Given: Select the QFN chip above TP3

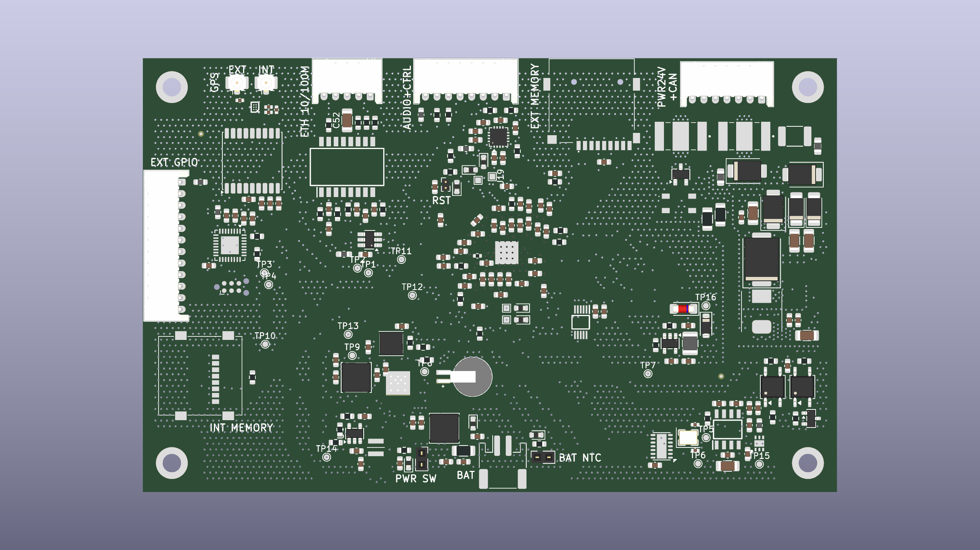Looking at the screenshot, I should click(230, 245).
